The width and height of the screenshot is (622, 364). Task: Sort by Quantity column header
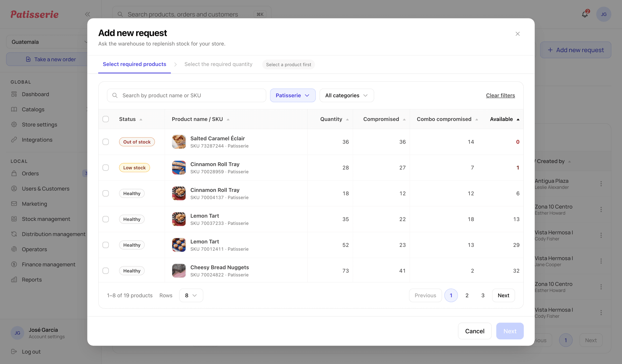(334, 119)
